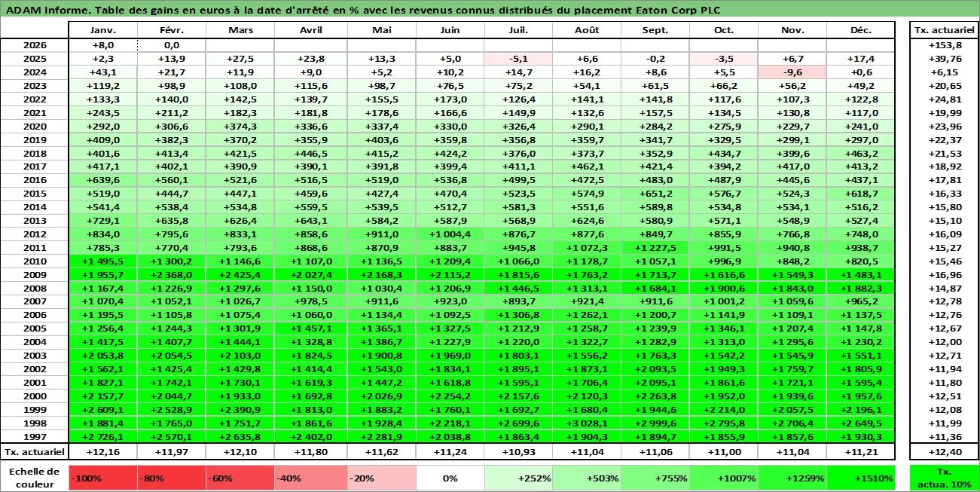This screenshot has width=980, height=492.
Task: Select the 2026 February value '0,0'
Action: 171,44
